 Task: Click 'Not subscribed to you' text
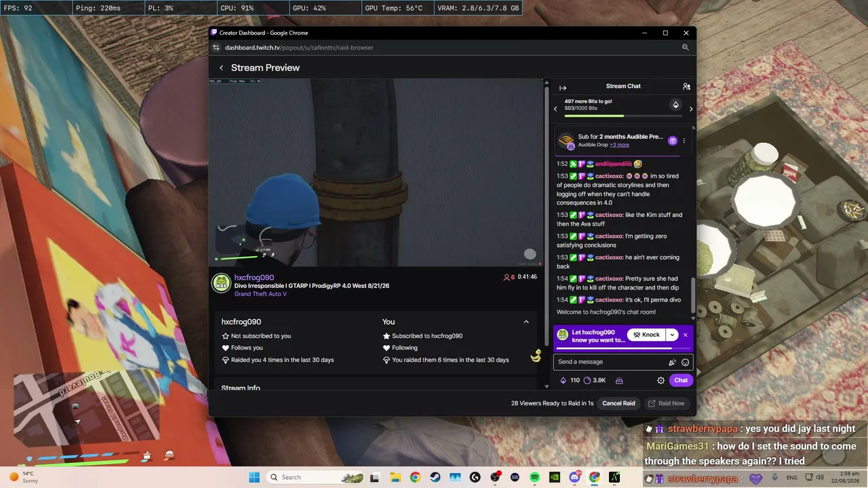261,336
